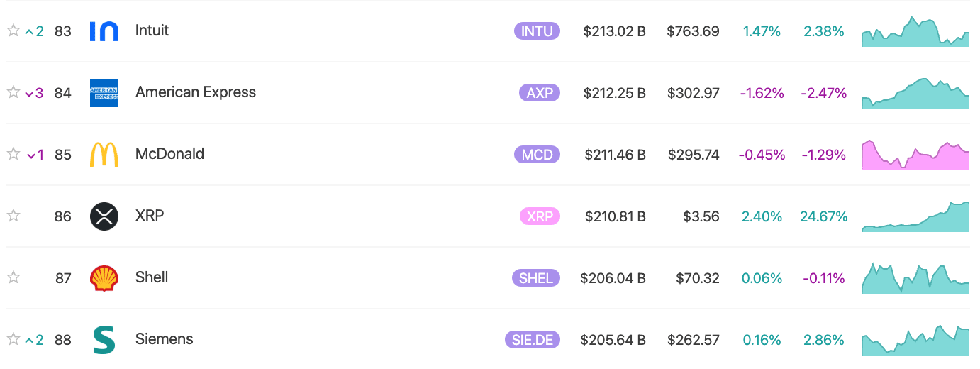This screenshot has height=369, width=980.
Task: Toggle favorite star for American Express
Action: pyautogui.click(x=13, y=92)
